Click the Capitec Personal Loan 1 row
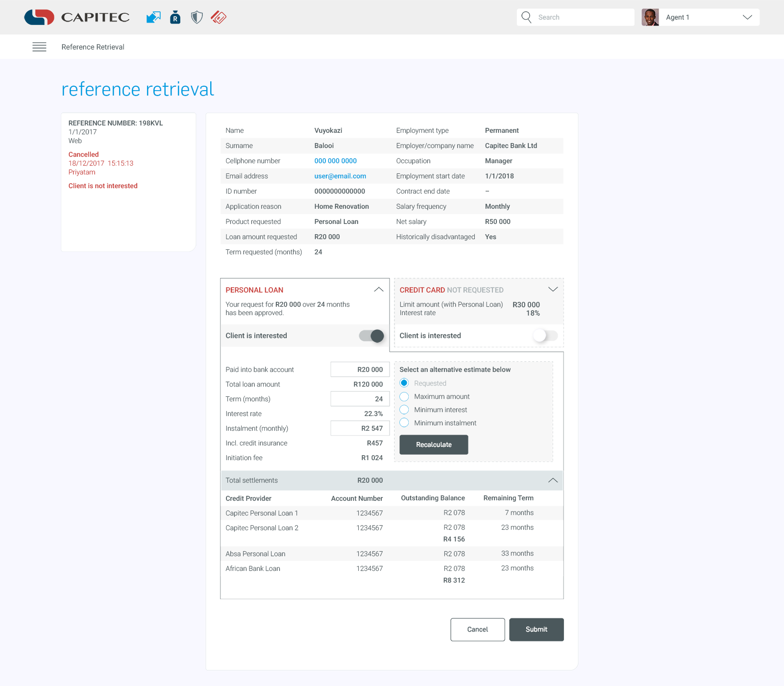Viewport: 784px width, 686px height. [x=392, y=513]
